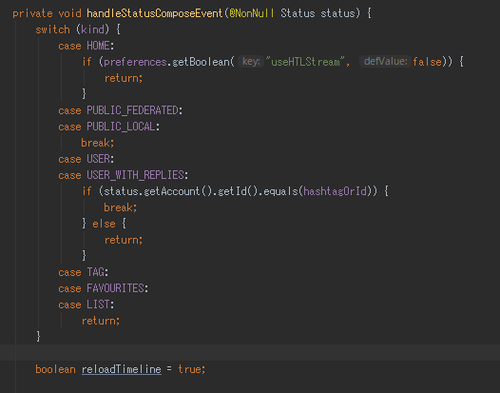
Task: Click the "useHTLStream" string literal
Action: pyautogui.click(x=305, y=62)
